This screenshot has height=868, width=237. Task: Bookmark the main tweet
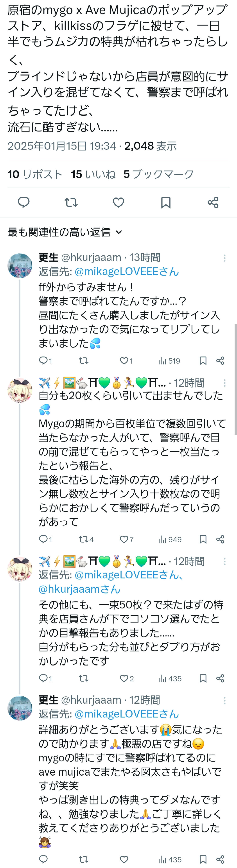(x=165, y=202)
